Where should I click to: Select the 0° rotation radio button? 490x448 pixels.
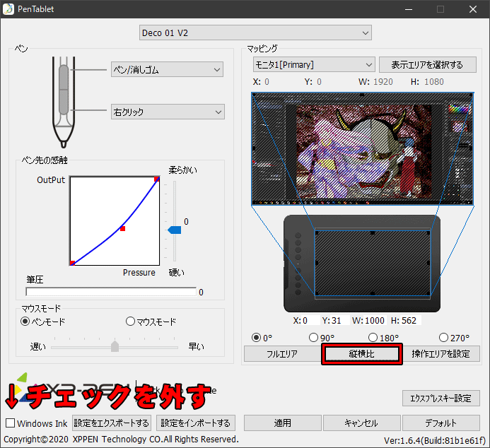coord(256,338)
